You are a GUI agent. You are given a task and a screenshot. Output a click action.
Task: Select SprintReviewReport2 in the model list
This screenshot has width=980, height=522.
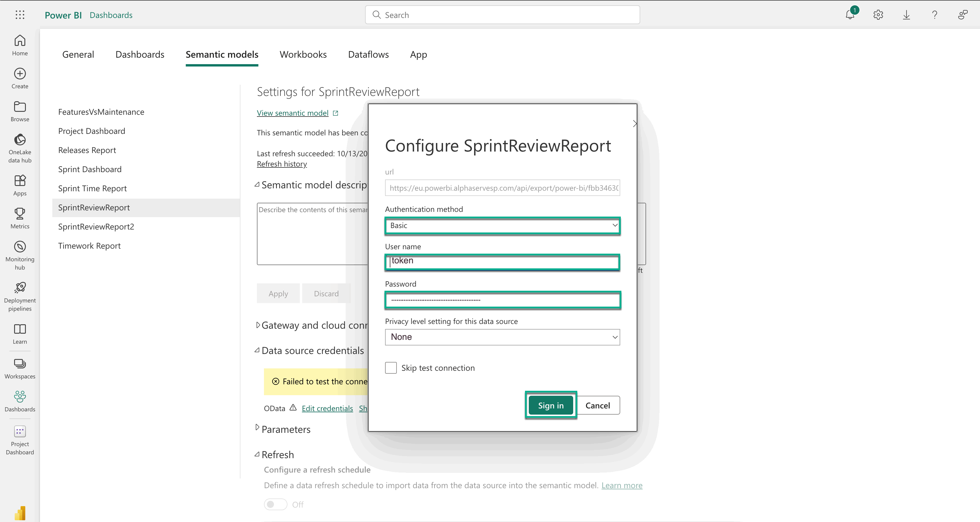point(96,227)
